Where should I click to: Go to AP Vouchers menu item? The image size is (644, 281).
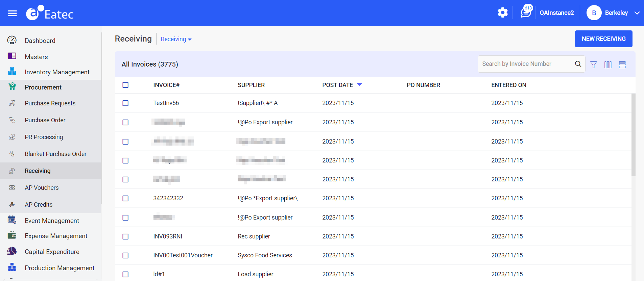tap(42, 188)
